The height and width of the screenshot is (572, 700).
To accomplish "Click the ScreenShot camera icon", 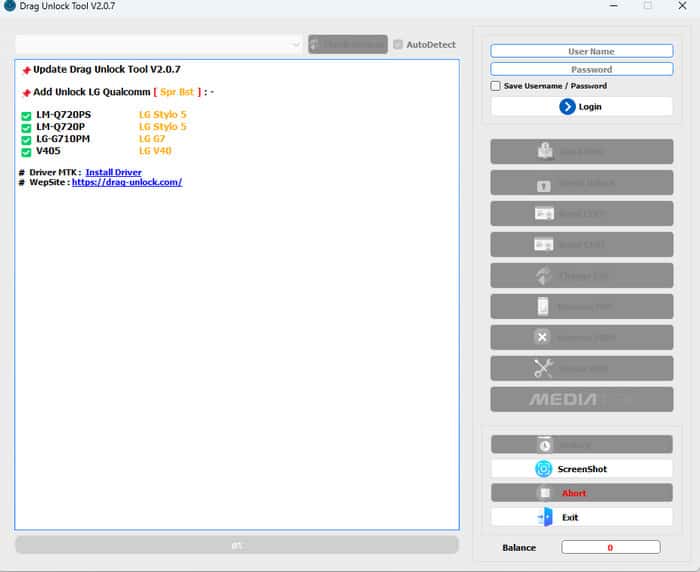I will pyautogui.click(x=543, y=469).
